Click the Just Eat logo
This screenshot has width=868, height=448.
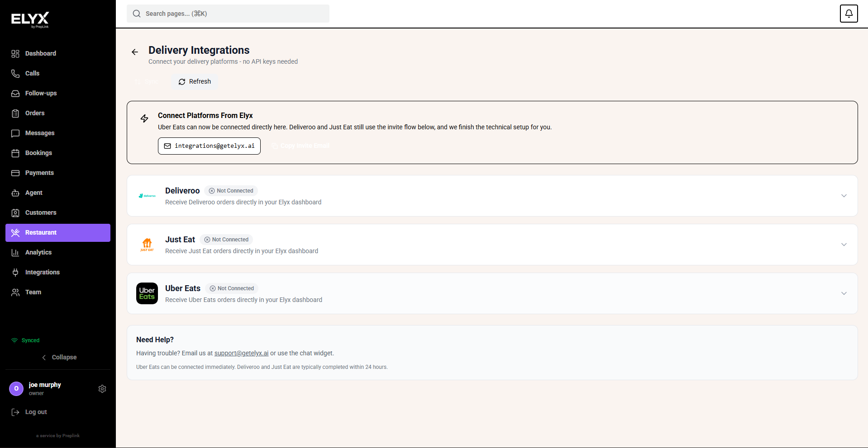(x=147, y=245)
